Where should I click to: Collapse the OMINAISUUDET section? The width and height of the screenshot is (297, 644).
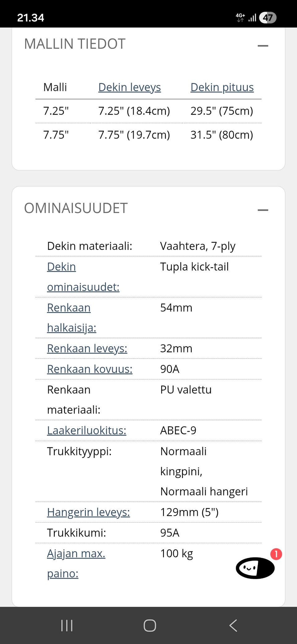click(x=263, y=210)
